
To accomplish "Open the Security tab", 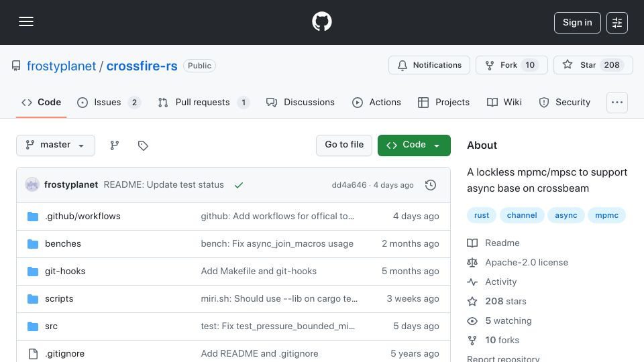I will click(565, 102).
